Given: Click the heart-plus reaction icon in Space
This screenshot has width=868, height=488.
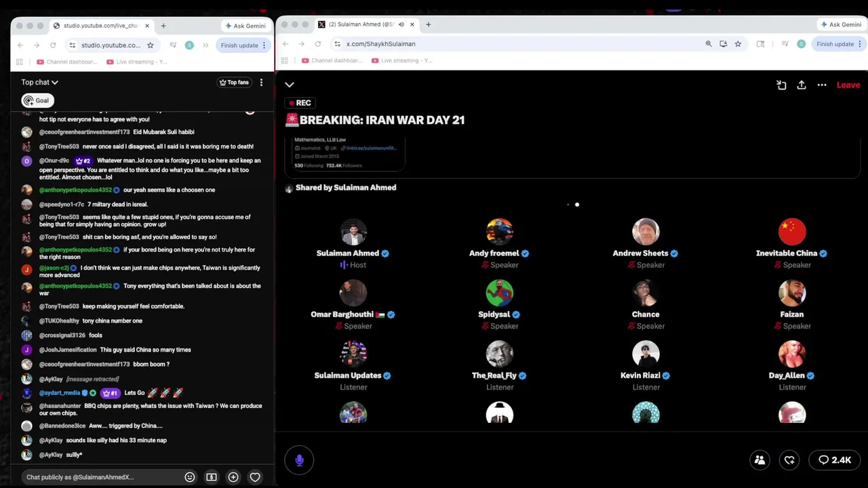Looking at the screenshot, I should coord(789,460).
